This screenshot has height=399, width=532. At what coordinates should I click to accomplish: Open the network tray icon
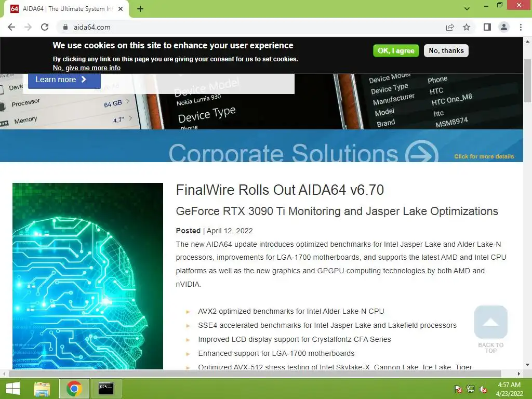471,389
